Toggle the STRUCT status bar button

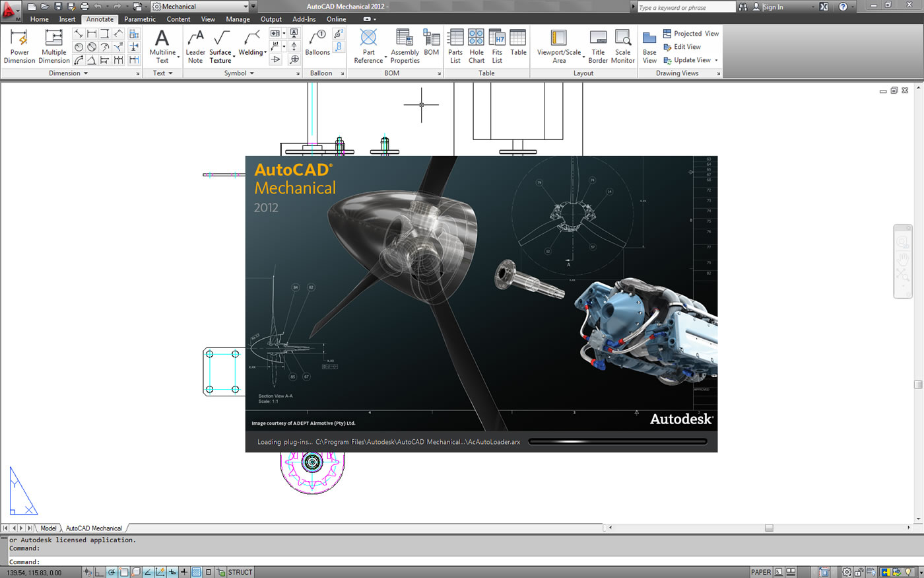point(240,572)
